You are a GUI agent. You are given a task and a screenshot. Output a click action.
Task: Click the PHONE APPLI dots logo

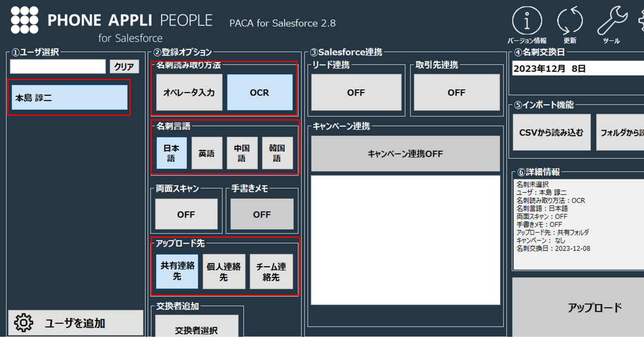(25, 20)
